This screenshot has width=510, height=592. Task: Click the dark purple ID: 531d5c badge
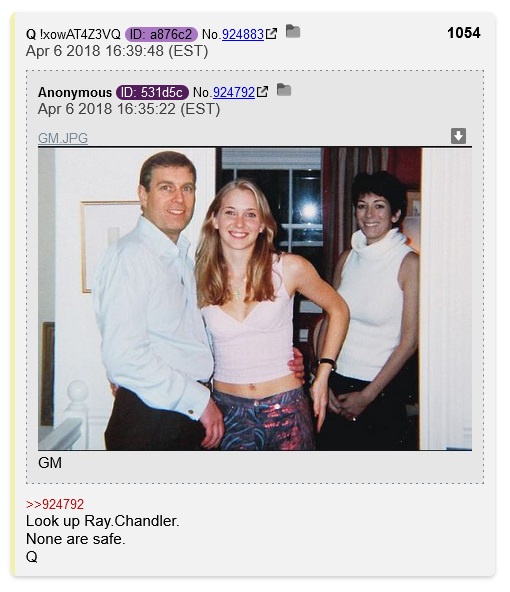coord(152,92)
